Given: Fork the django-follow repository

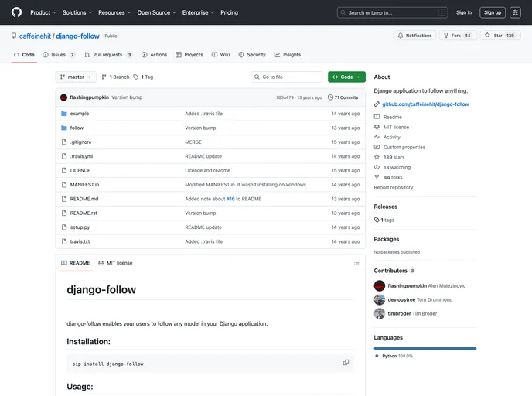Looking at the screenshot, I should coord(458,36).
